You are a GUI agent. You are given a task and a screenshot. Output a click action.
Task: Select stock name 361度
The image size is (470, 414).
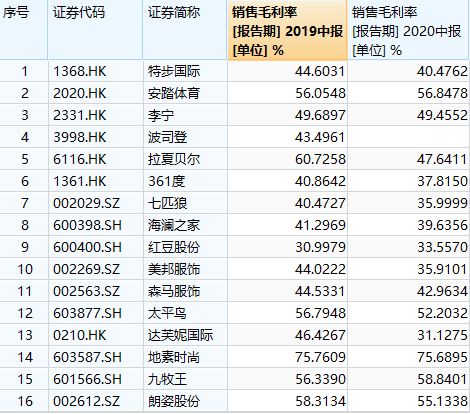pyautogui.click(x=167, y=181)
